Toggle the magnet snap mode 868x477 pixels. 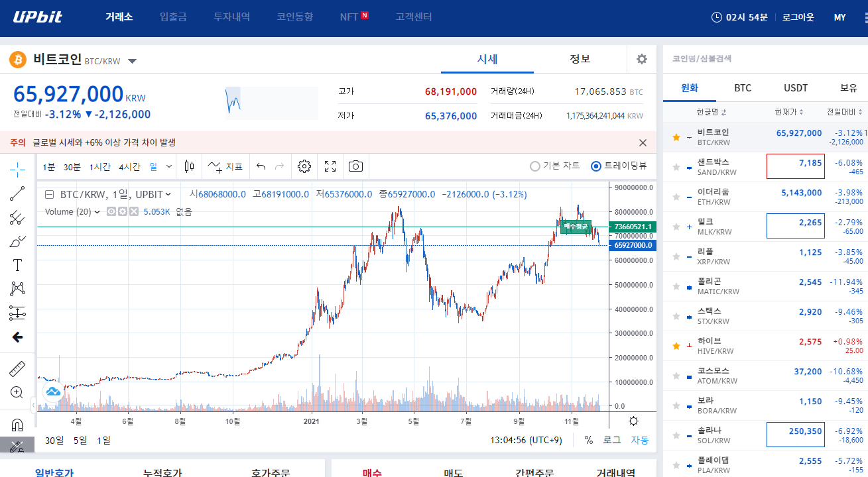(17, 425)
